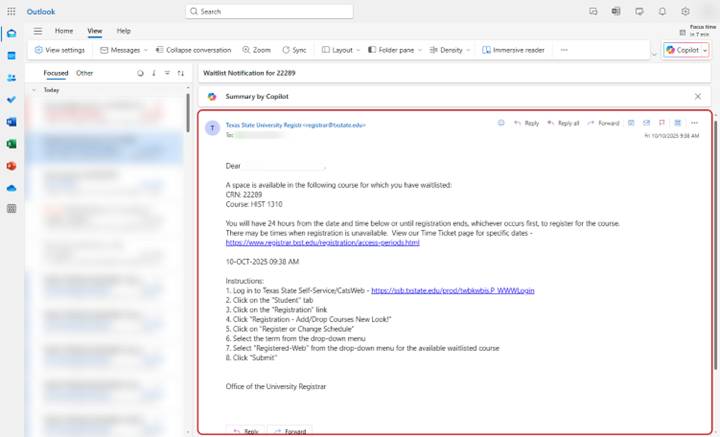Open the Home ribbon tab
Viewport: 720px width, 437px height.
(x=64, y=31)
